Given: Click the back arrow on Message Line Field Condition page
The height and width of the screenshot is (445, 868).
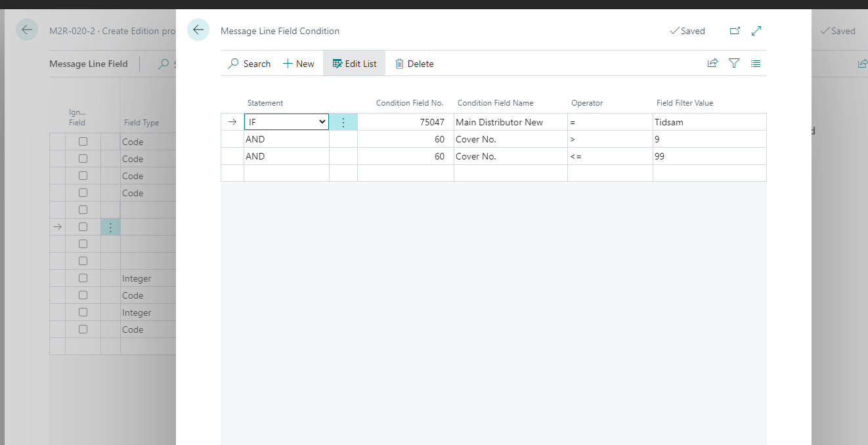Looking at the screenshot, I should tap(198, 30).
